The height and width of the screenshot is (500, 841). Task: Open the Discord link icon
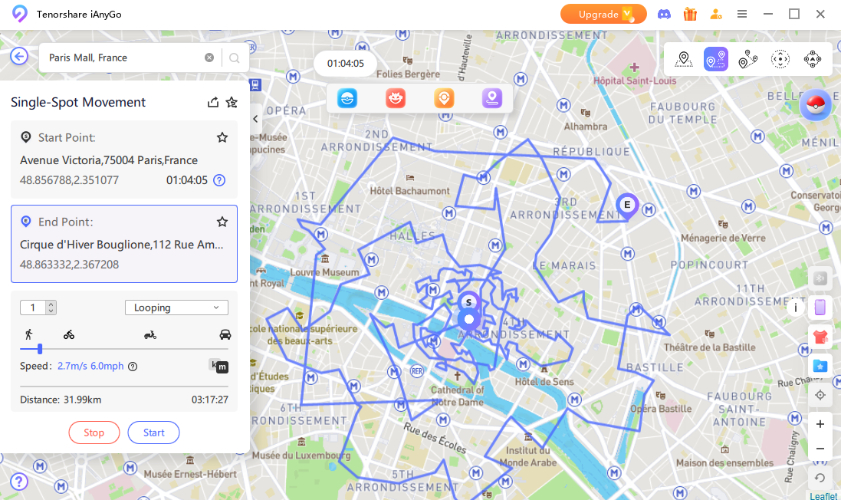pyautogui.click(x=664, y=14)
